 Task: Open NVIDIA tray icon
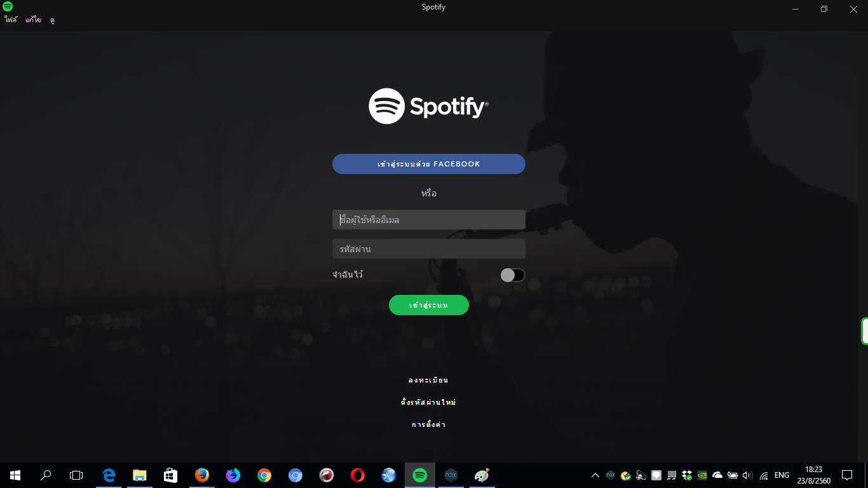tap(702, 475)
